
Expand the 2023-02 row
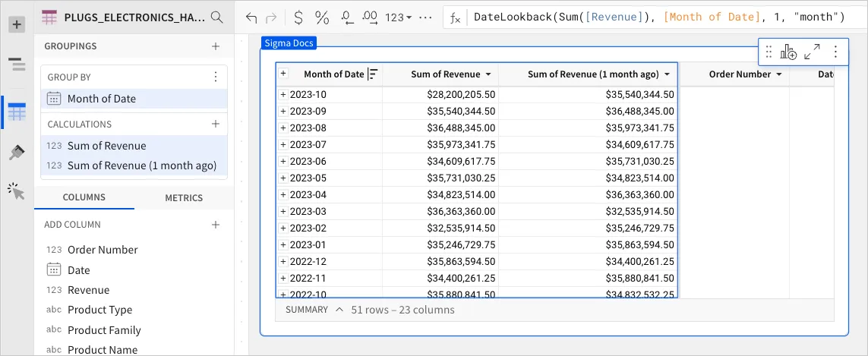tap(282, 228)
